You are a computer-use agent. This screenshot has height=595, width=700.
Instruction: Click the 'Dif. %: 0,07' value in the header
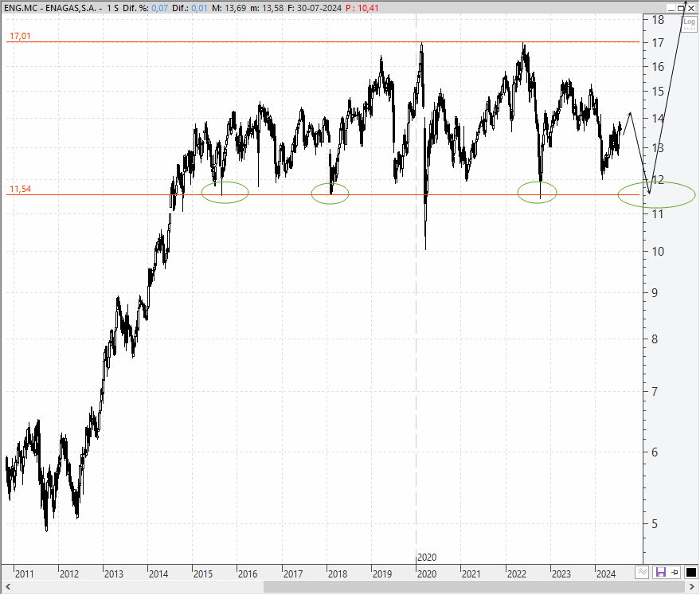pyautogui.click(x=146, y=8)
